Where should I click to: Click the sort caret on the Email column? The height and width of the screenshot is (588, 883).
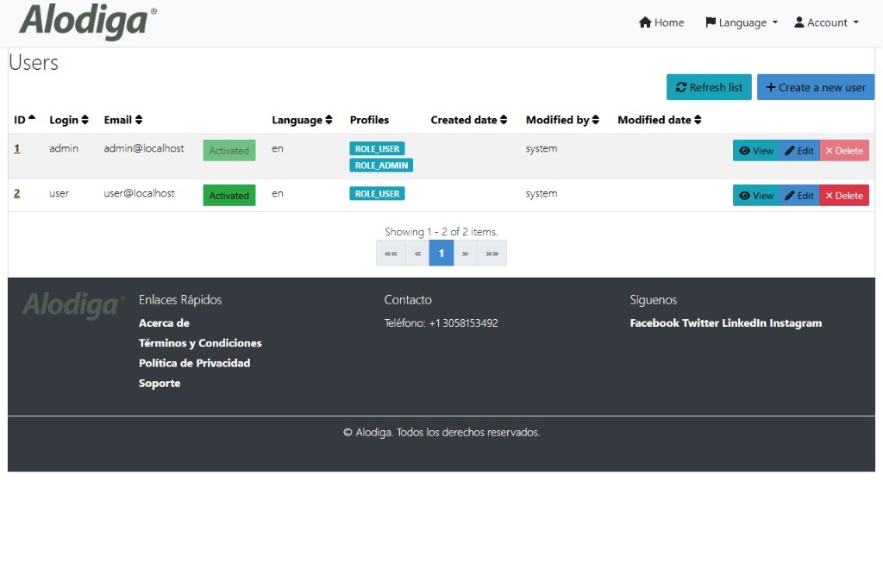click(140, 120)
